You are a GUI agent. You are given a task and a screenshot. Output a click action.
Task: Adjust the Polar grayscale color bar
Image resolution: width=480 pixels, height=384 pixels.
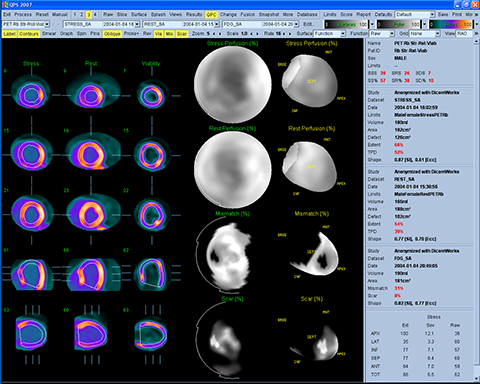point(398,24)
